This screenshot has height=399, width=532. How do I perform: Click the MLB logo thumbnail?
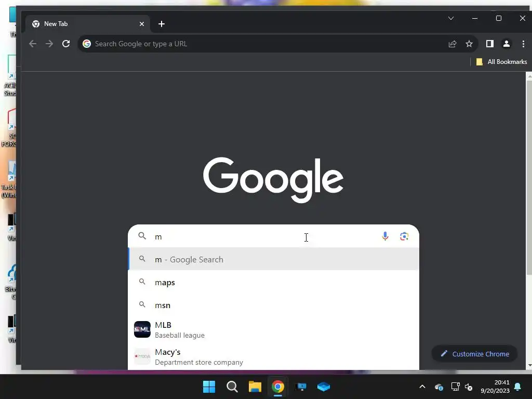[142, 329]
